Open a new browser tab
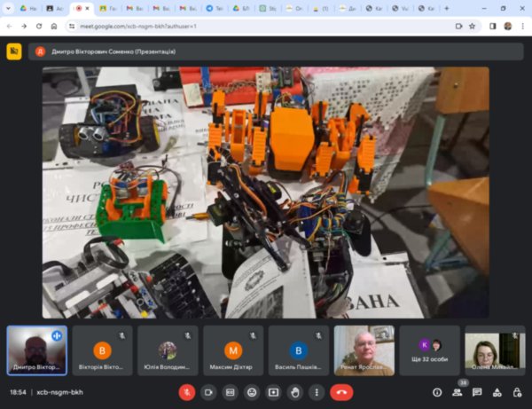The width and height of the screenshot is (532, 409). (x=446, y=8)
